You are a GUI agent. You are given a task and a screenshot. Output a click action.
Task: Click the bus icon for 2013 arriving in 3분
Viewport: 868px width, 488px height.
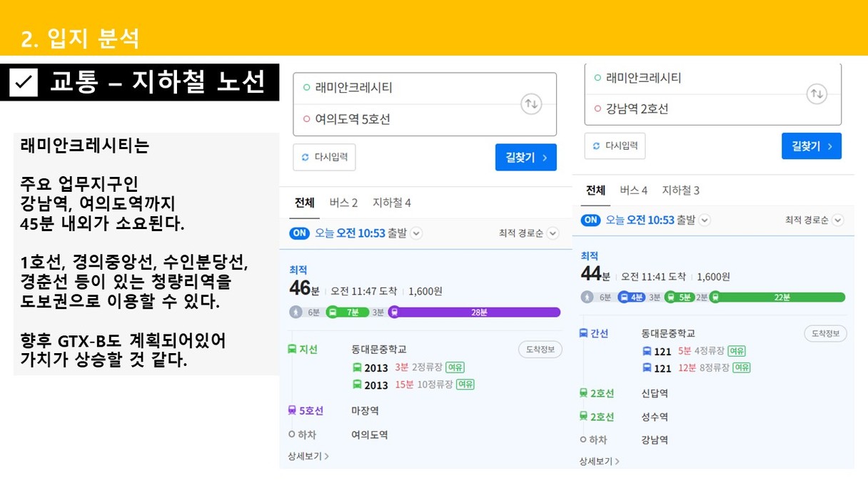click(357, 367)
